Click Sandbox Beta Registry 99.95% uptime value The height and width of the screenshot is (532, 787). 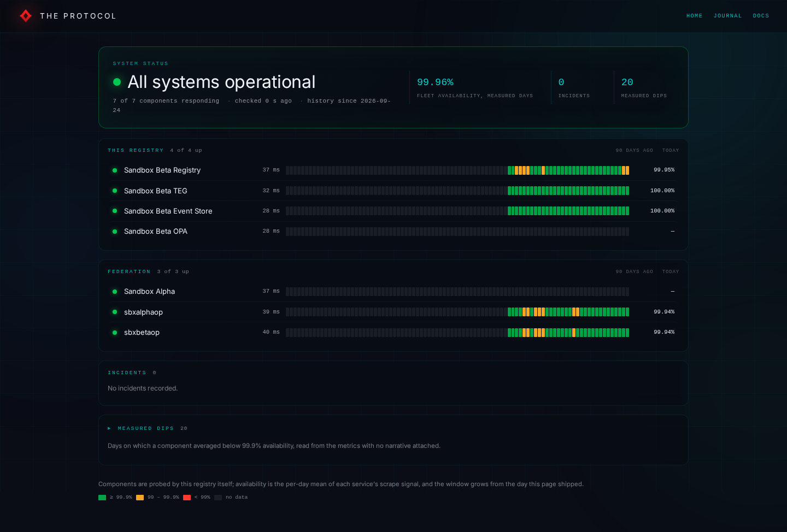664,170
